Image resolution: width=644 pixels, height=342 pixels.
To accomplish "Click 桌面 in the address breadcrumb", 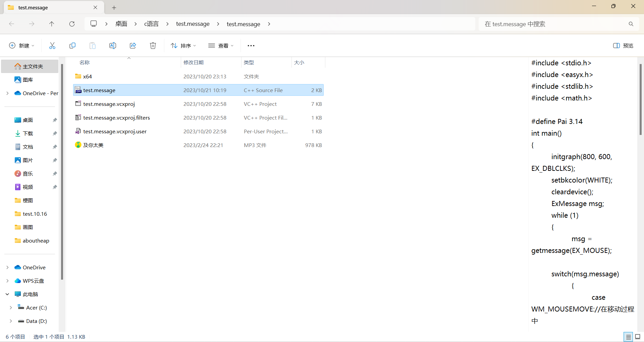I will click(121, 24).
